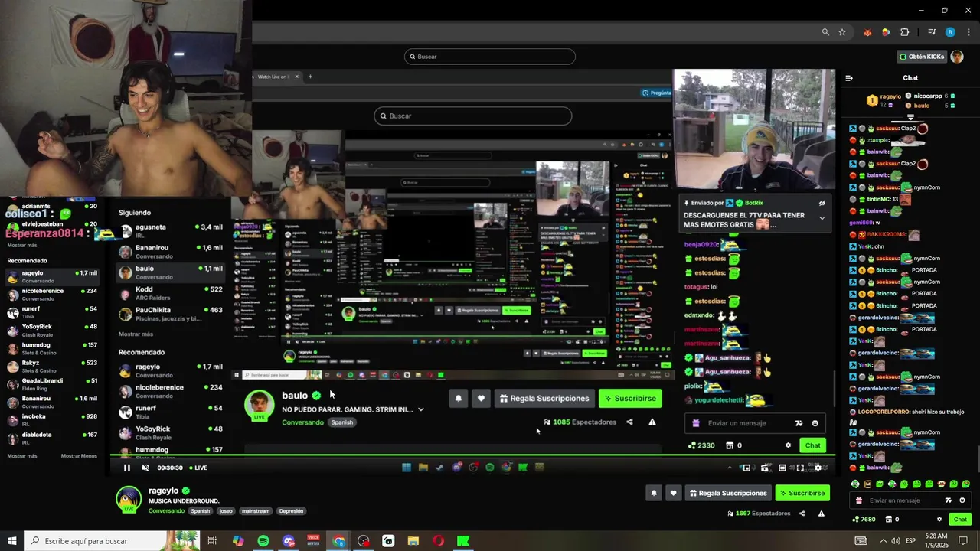Focus the top Buscar search field

pos(490,57)
